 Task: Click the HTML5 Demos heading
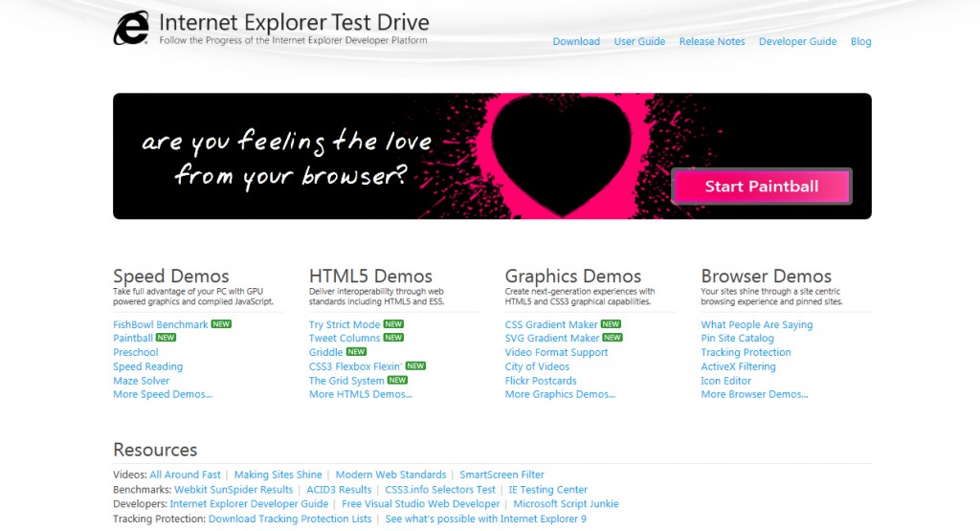point(370,277)
